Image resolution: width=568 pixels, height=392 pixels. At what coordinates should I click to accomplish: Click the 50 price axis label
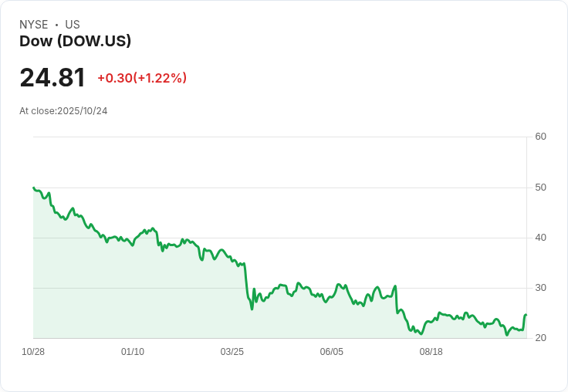click(x=541, y=188)
